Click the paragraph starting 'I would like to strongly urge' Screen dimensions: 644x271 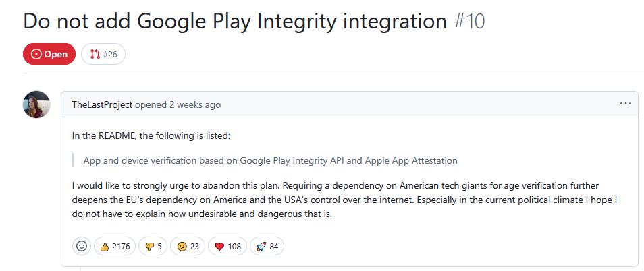pyautogui.click(x=344, y=200)
